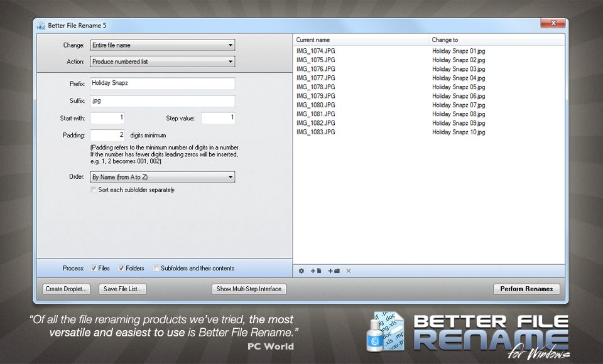Viewport: 603px width, 364px height.
Task: Open the Change dropdown showing Entire file name
Action: [163, 45]
